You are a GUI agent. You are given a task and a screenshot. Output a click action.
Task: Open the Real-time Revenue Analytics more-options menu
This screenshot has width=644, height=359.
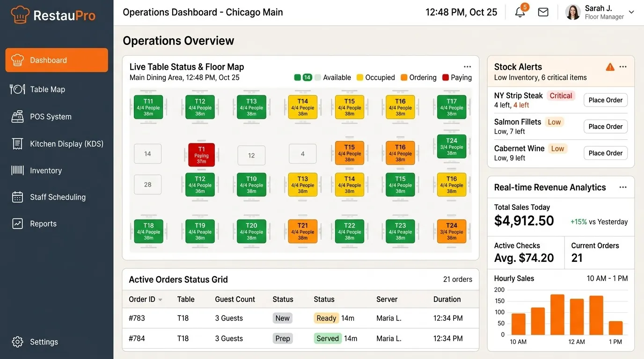click(623, 187)
